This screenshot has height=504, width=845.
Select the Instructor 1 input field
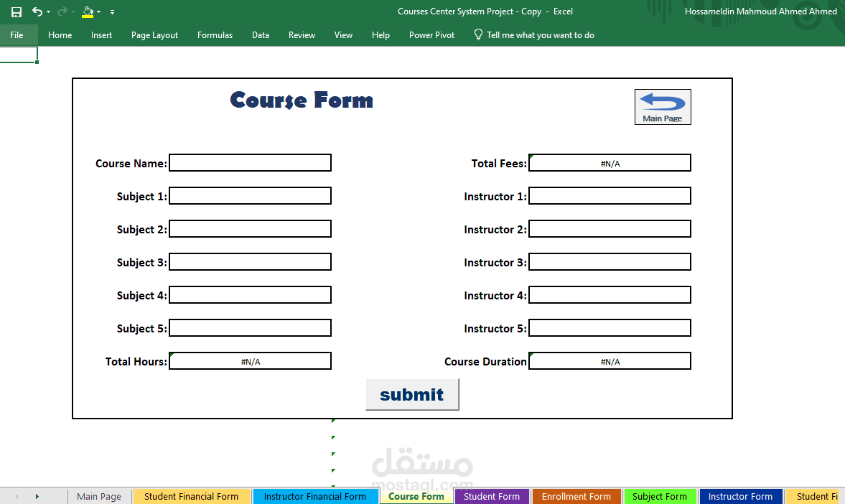pyautogui.click(x=610, y=196)
